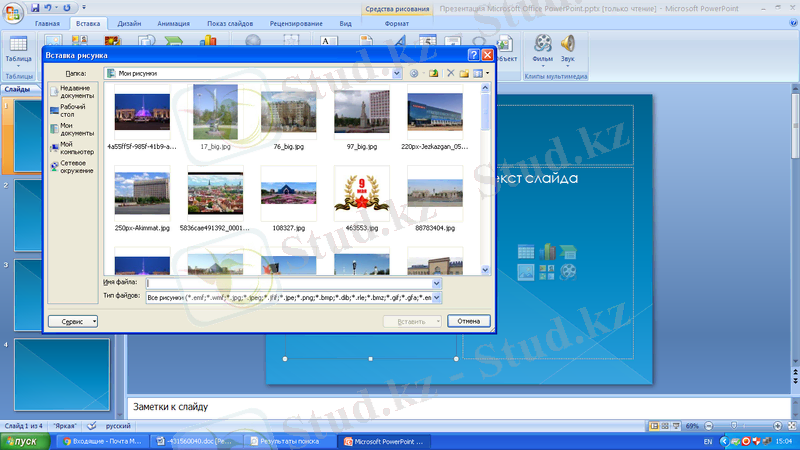Click the Redo icon in Quick Access toolbar

pyautogui.click(x=67, y=8)
